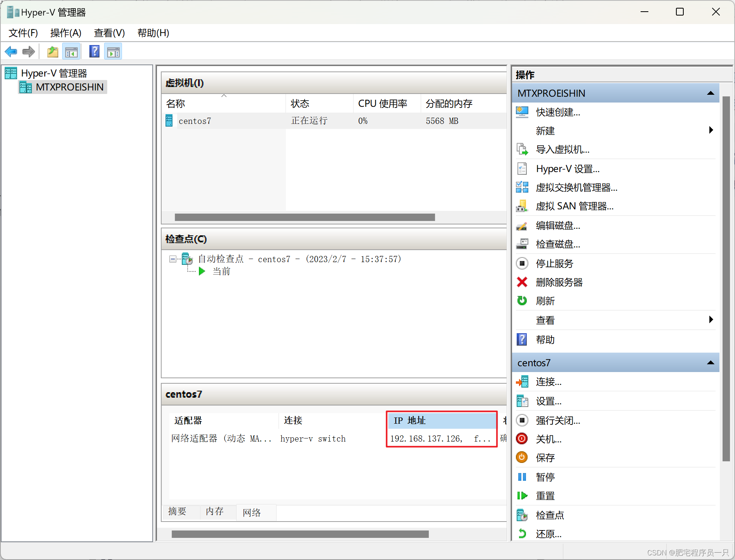Screen dimensions: 735x560
Task: Click the 设置 icon under centos7 actions
Action: coord(522,401)
